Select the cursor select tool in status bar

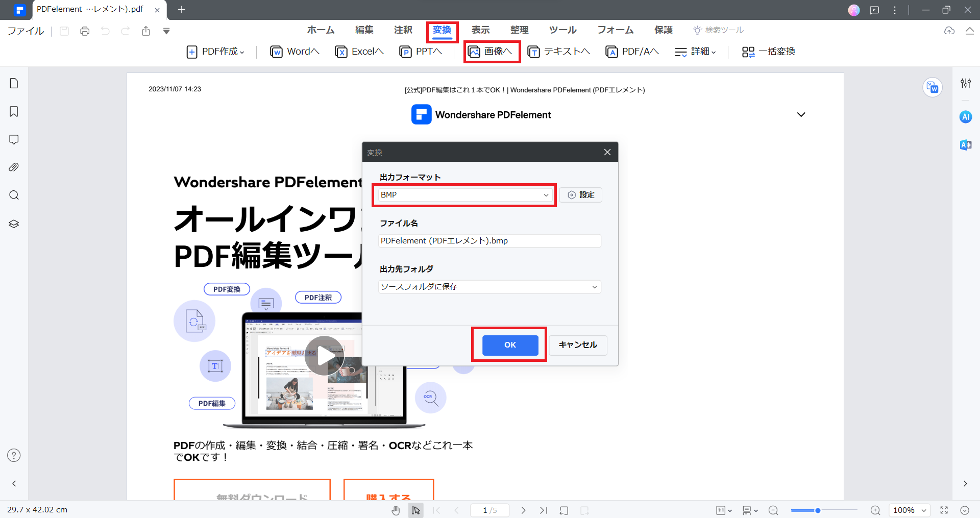pos(416,510)
